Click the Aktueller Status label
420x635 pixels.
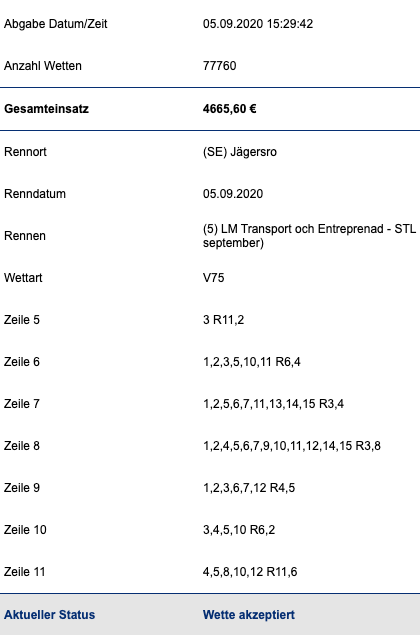point(49,615)
